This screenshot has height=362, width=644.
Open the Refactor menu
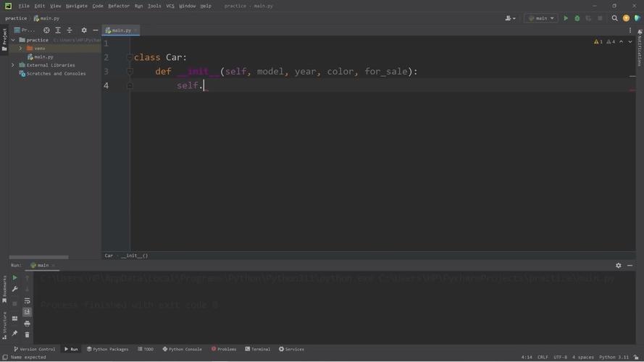(119, 6)
